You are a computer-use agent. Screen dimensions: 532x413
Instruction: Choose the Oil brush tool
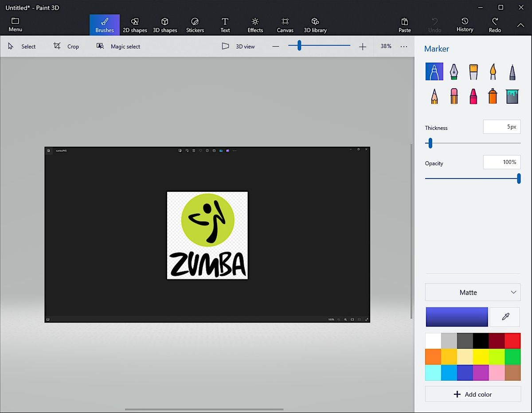pyautogui.click(x=473, y=71)
